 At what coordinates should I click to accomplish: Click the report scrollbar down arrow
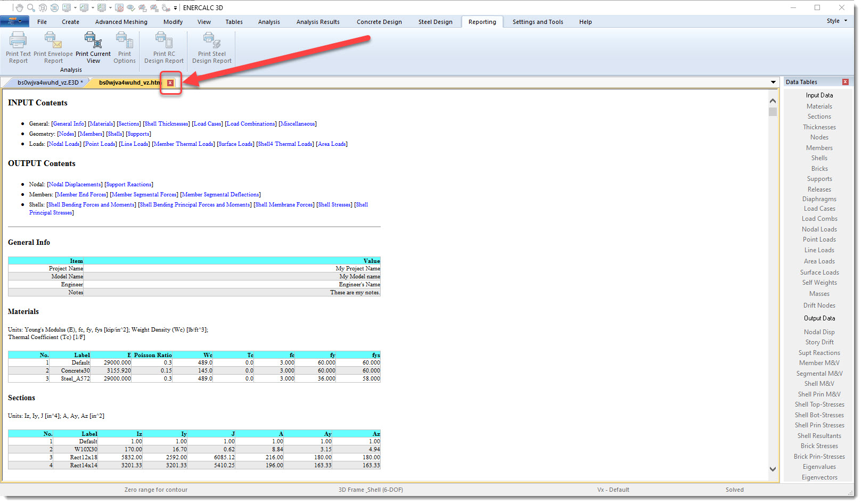point(773,469)
